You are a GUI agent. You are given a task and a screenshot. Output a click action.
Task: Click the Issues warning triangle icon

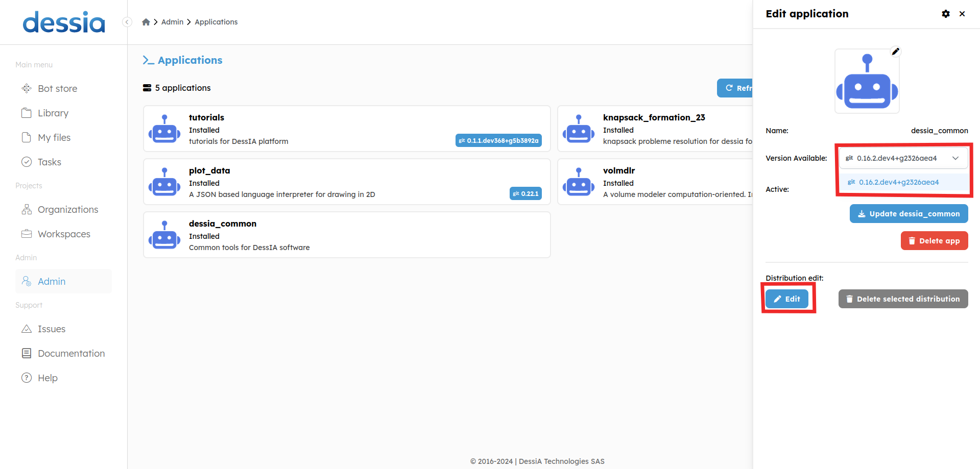tap(27, 329)
